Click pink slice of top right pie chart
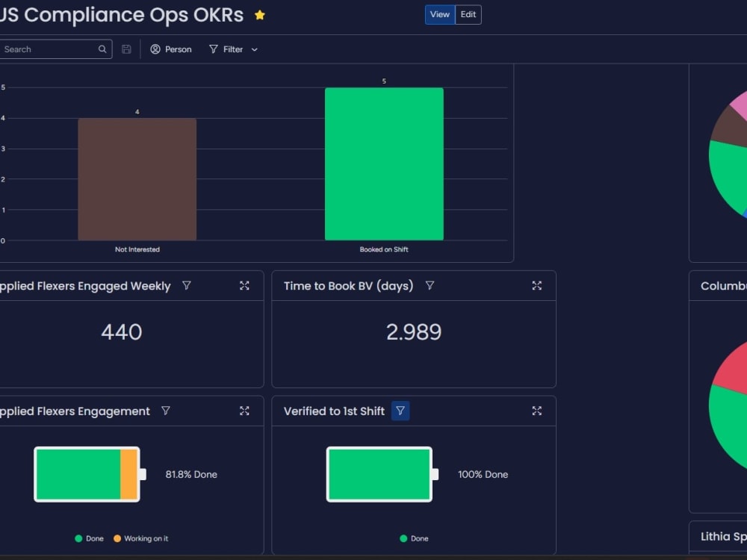The width and height of the screenshot is (747, 560). click(740, 105)
